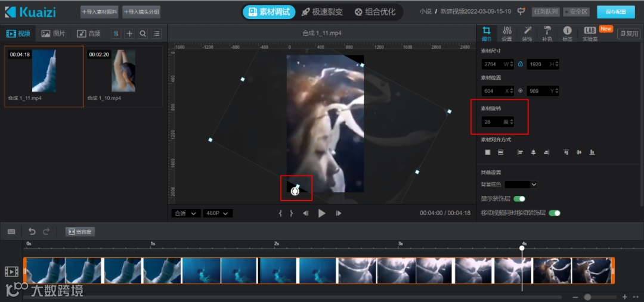
Task: Switch to the 极速裂变 mode
Action: click(x=322, y=12)
